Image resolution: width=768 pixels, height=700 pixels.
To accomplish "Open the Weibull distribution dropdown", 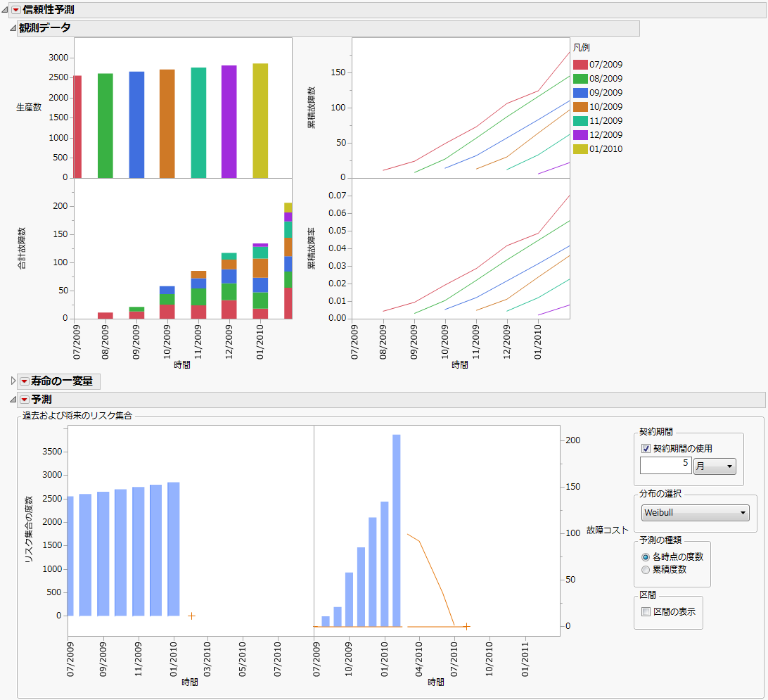I will pos(695,513).
